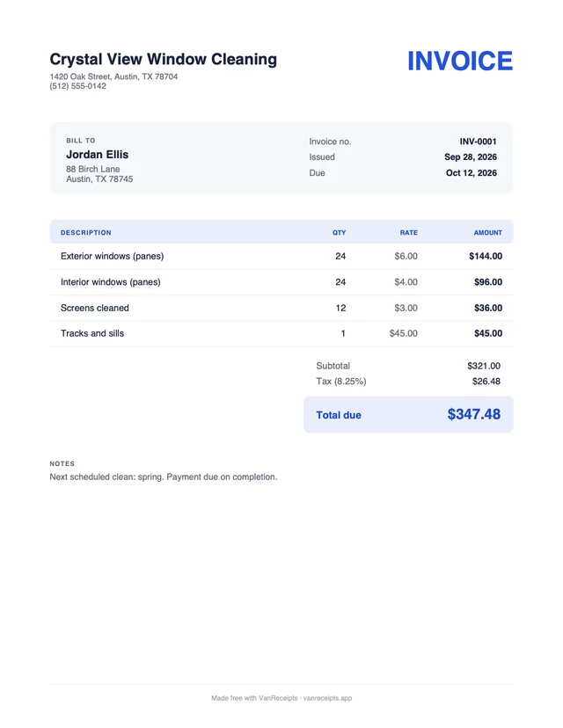
Task: Click the $4.00 rate value
Action: (x=406, y=282)
